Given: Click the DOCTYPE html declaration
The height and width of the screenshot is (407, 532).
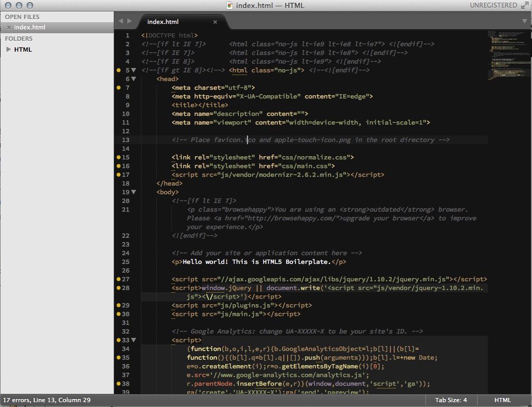Looking at the screenshot, I should click(x=169, y=35).
